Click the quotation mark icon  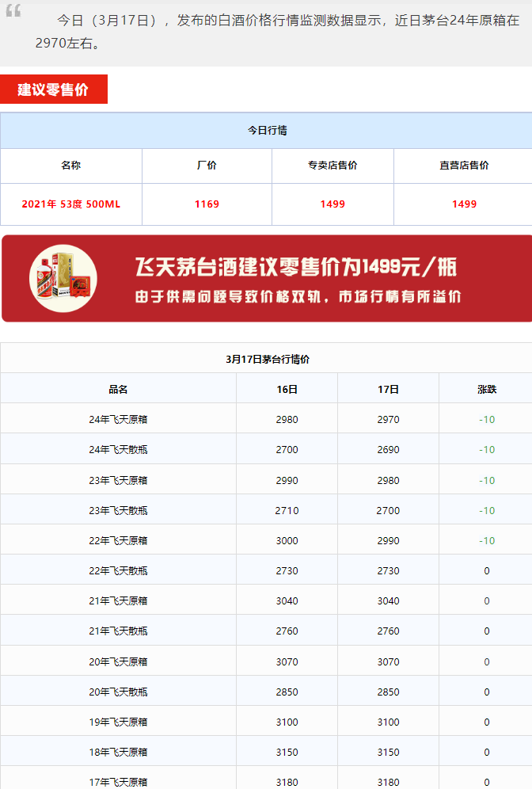coord(13,10)
